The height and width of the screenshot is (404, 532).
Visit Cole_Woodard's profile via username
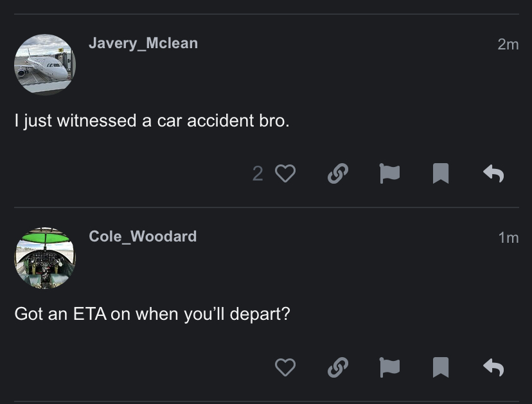[143, 236]
